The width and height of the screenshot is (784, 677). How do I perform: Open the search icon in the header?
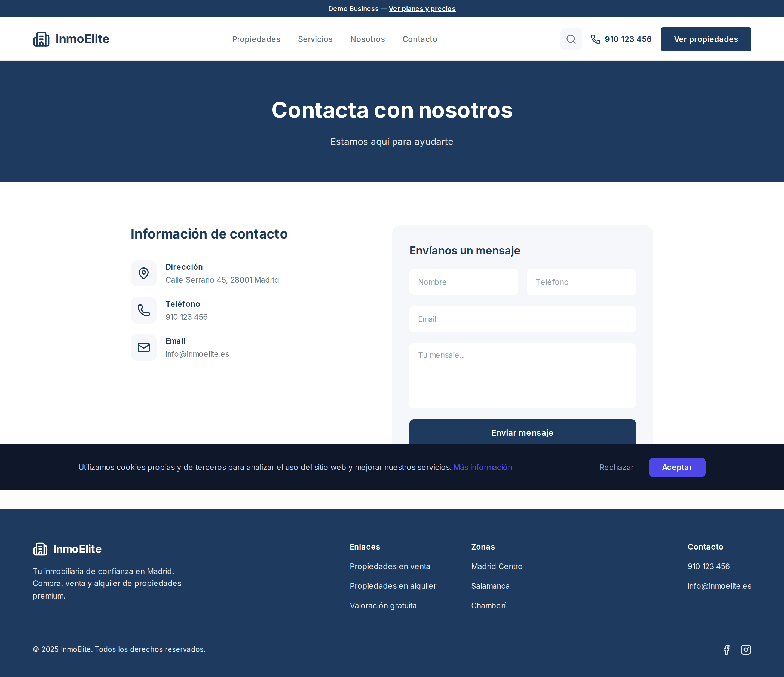(571, 39)
